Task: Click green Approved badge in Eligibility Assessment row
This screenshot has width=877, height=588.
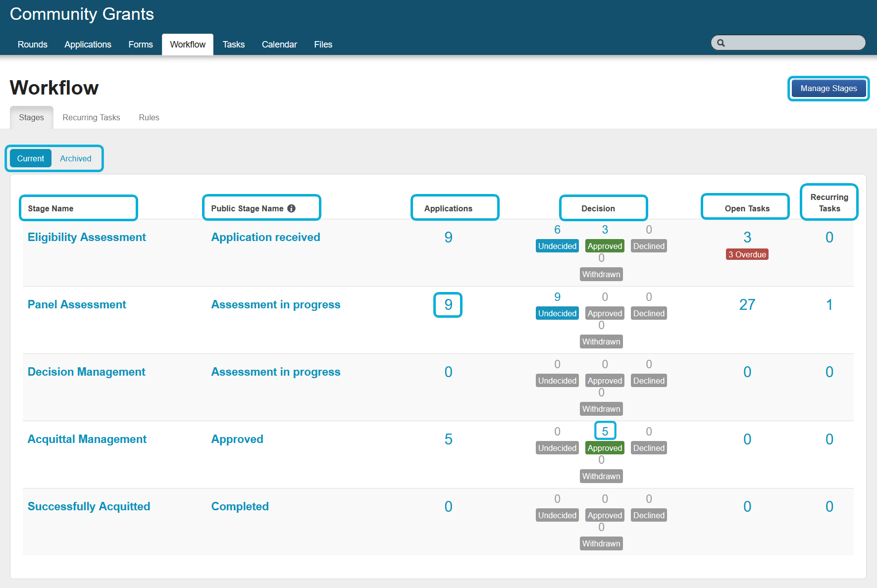Action: 605,246
